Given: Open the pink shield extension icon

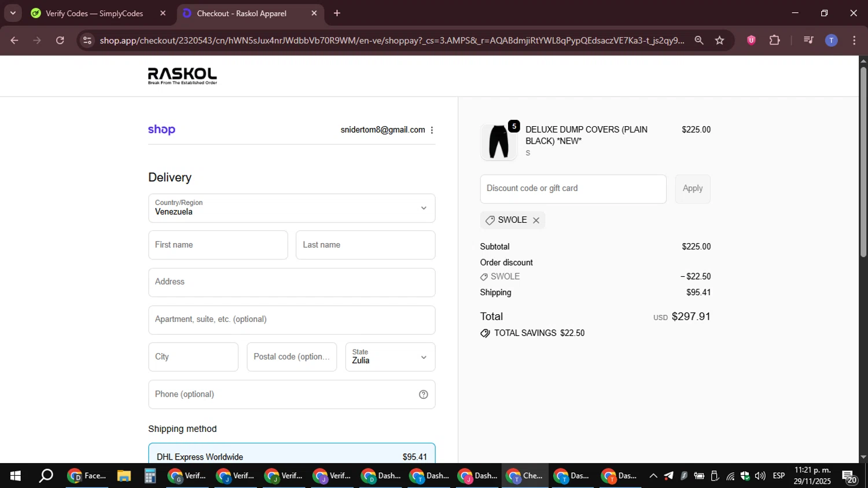Looking at the screenshot, I should [x=751, y=41].
